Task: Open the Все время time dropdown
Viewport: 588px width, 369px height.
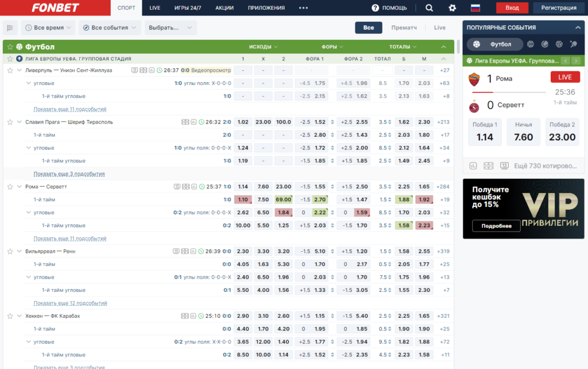Action: tap(48, 28)
